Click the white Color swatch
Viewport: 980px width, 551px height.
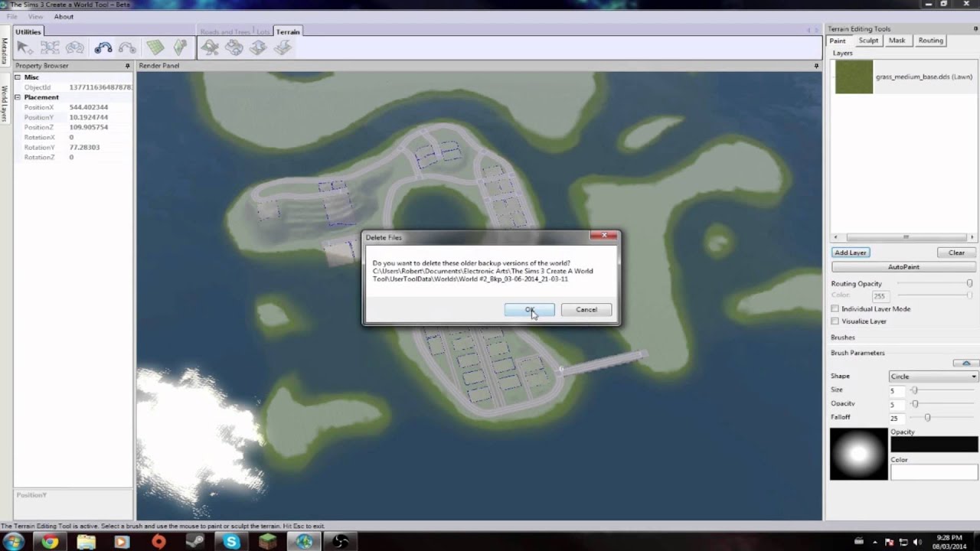(934, 472)
